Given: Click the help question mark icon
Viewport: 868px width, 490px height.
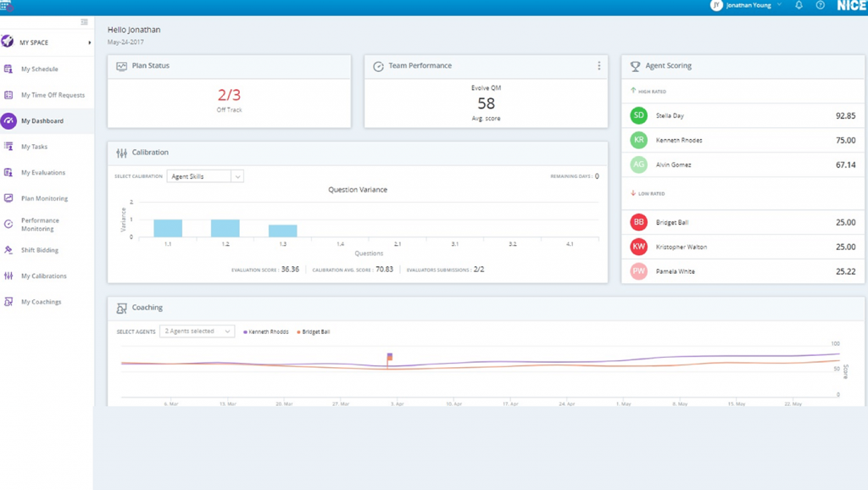Looking at the screenshot, I should [819, 5].
